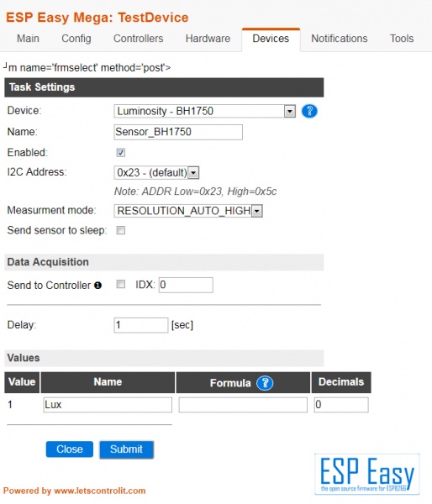Viewport: 432px width, 504px height.
Task: Click Send to Controller info icon
Action: (97, 286)
